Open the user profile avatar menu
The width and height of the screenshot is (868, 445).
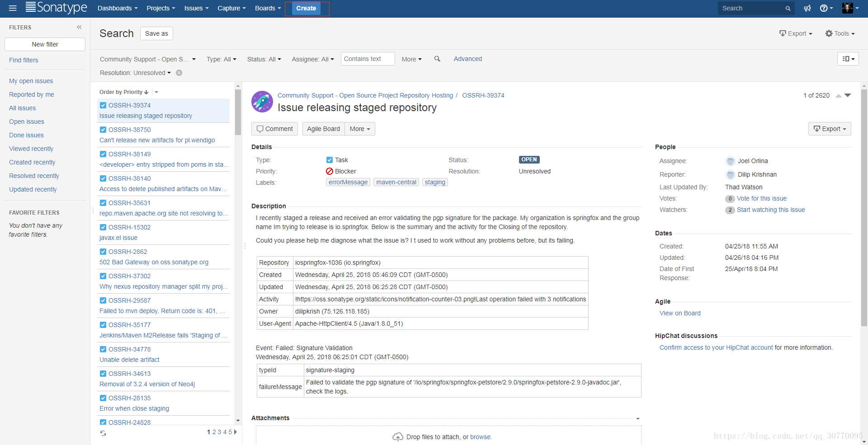tap(850, 8)
